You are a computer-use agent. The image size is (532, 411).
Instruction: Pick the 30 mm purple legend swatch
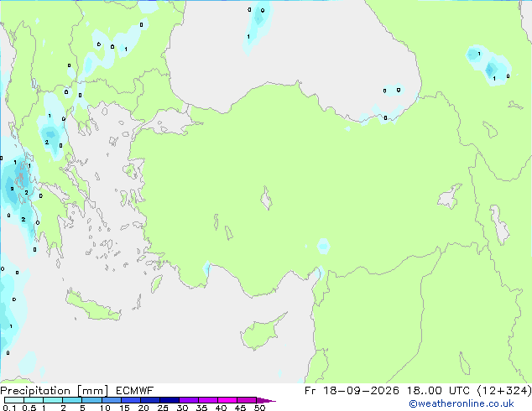189,400
